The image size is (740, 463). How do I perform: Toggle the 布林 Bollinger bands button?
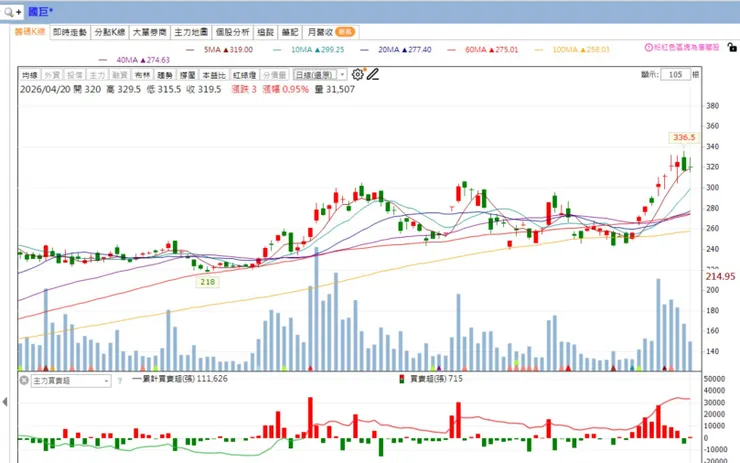tap(142, 75)
